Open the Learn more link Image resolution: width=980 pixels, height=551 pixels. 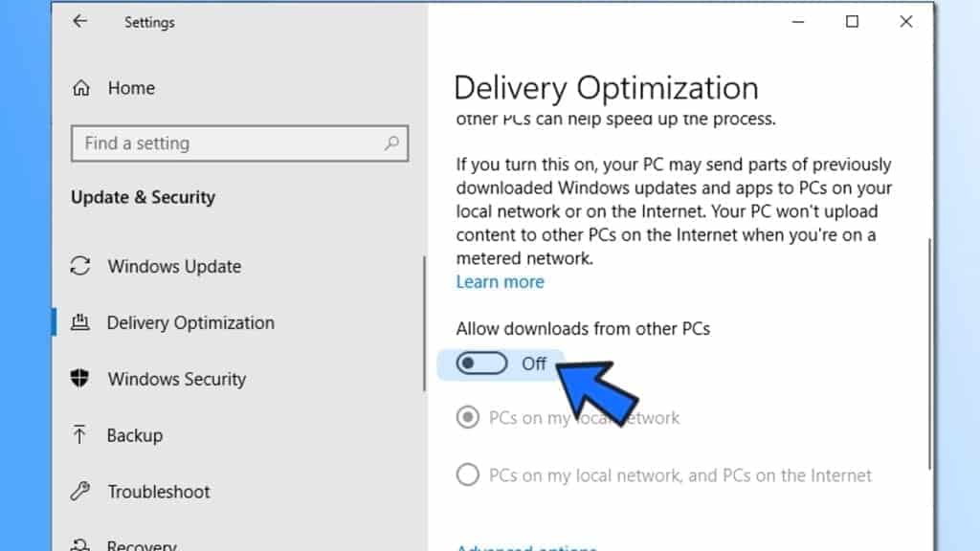(500, 282)
